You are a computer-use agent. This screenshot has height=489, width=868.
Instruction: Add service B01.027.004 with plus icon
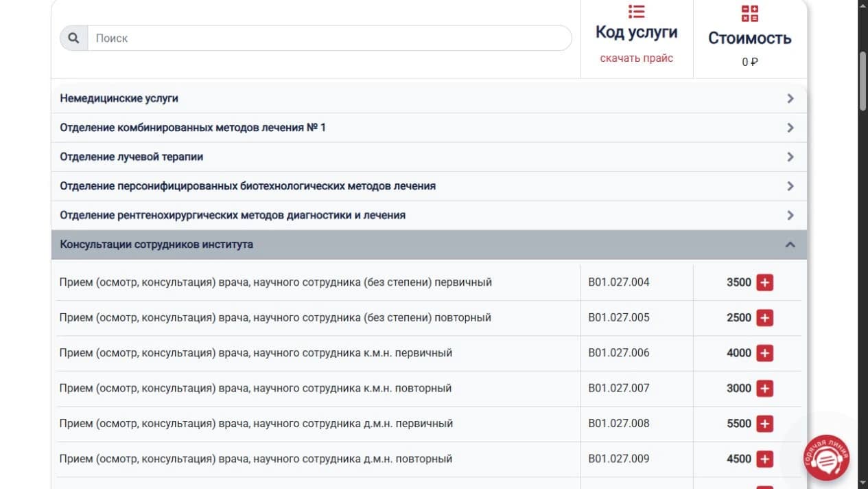pos(764,282)
